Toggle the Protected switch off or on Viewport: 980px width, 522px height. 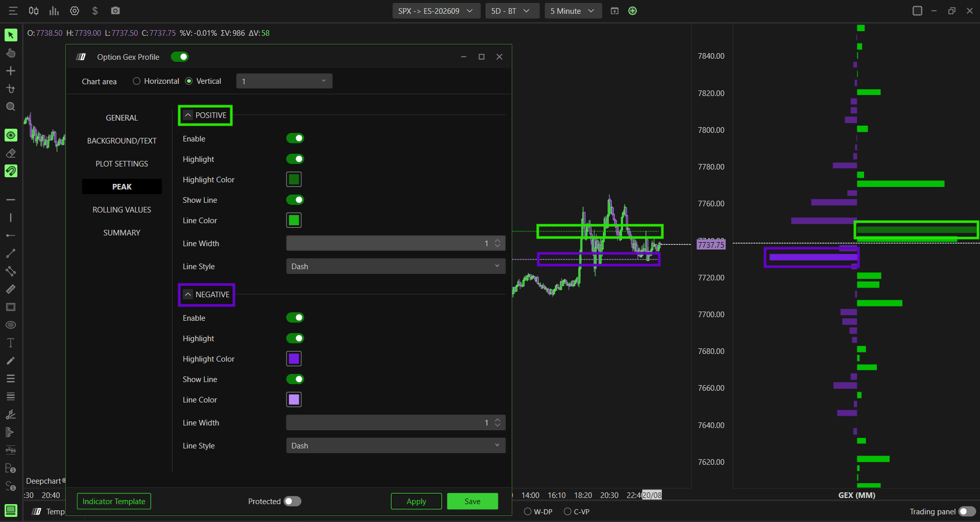click(293, 501)
